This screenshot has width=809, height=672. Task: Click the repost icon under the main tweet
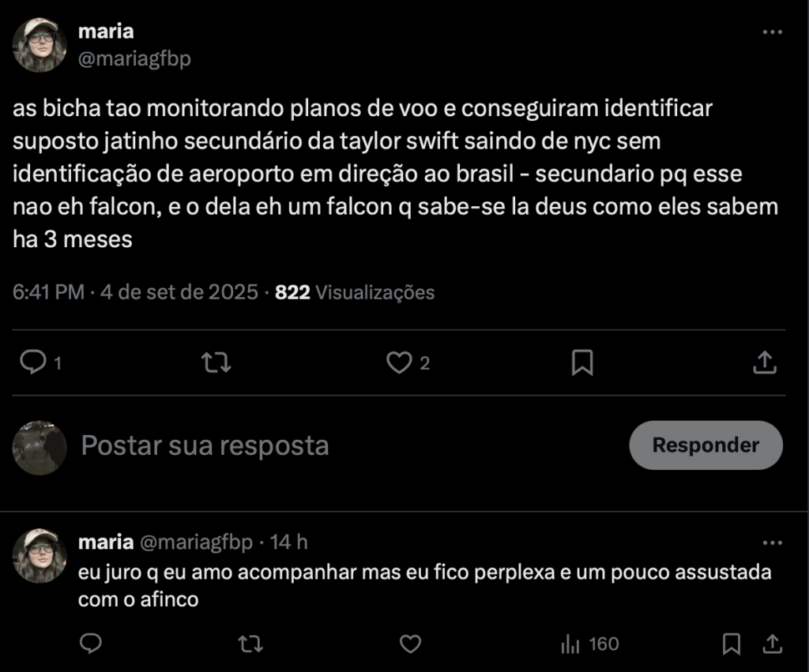point(215,362)
